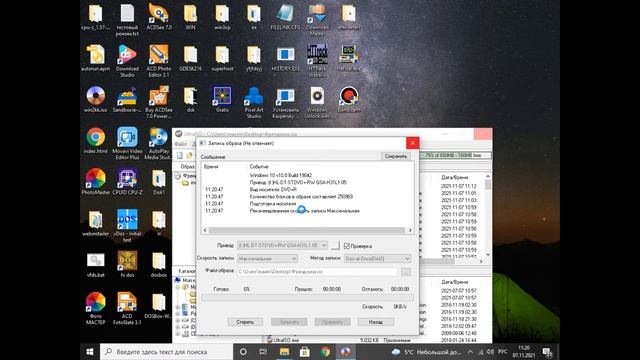The height and width of the screenshot is (360, 640).
Task: Open Файл menu in UltraISO window
Action: click(x=181, y=144)
